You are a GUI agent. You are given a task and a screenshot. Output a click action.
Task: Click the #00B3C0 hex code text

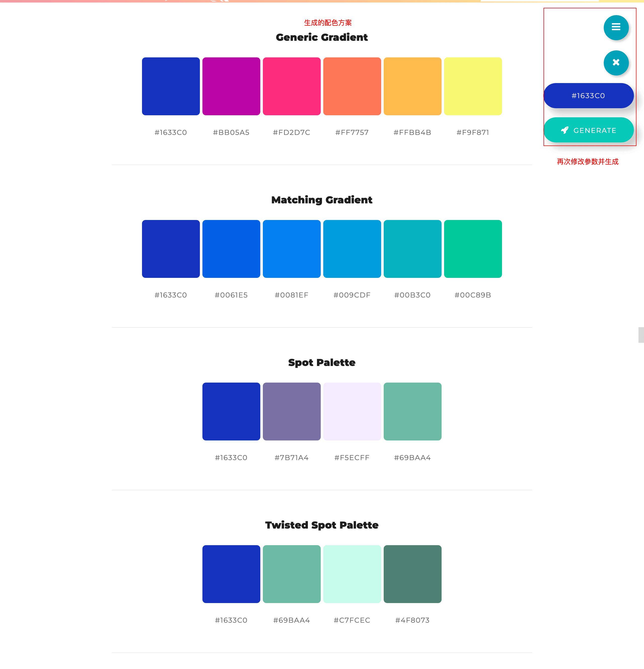pos(412,295)
